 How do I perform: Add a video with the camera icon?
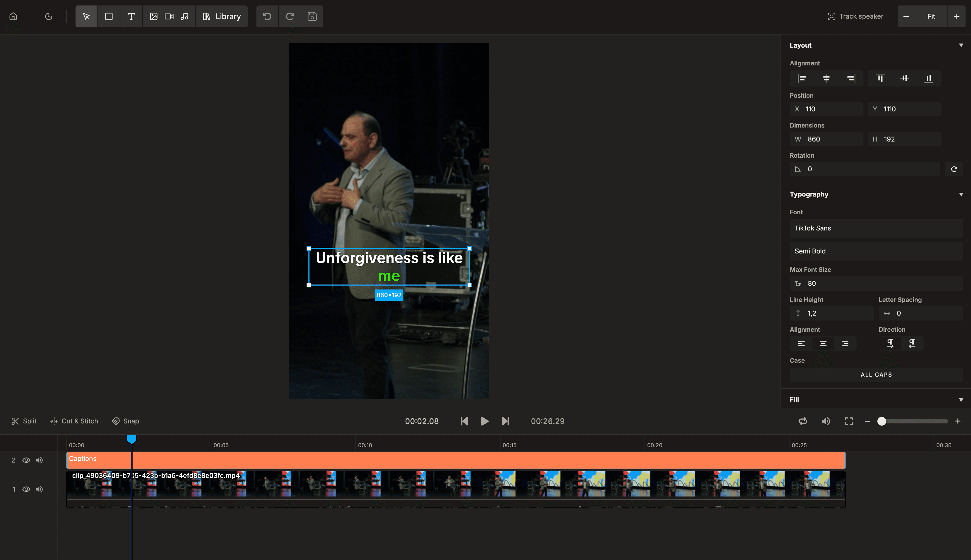point(169,16)
